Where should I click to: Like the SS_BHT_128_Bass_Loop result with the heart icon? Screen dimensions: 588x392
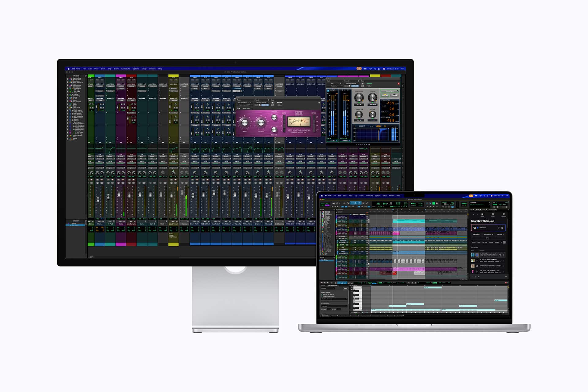(x=500, y=255)
